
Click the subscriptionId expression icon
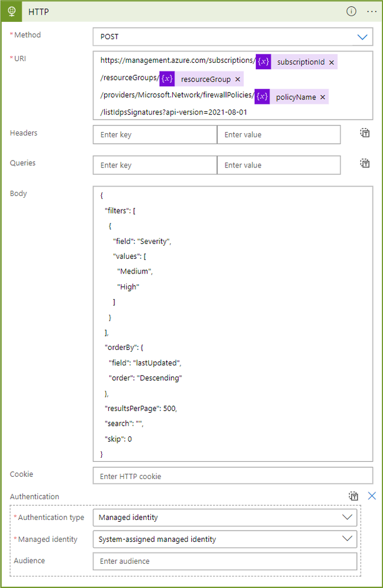tap(263, 62)
